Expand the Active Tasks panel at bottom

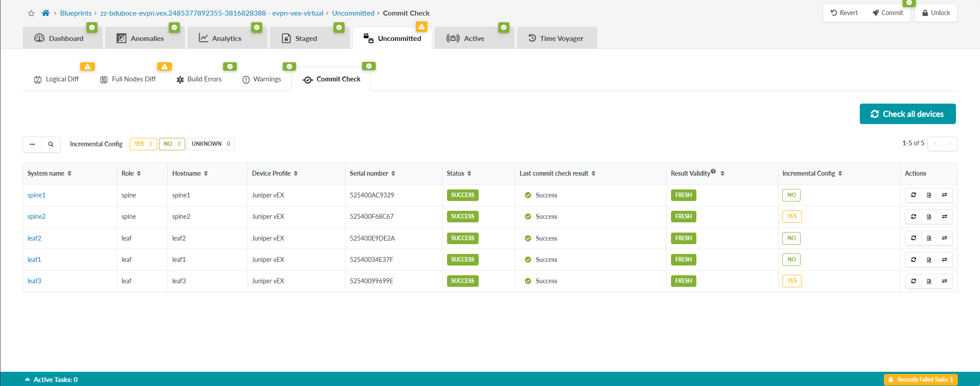coord(51,379)
